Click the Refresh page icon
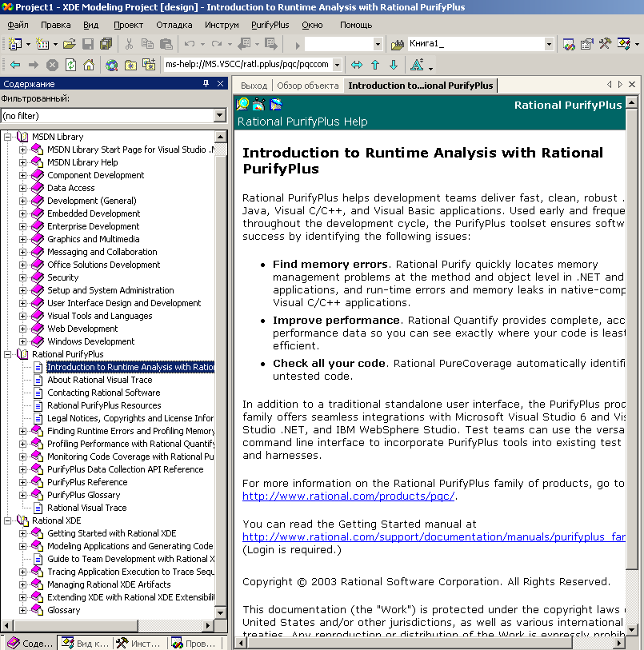Image resolution: width=644 pixels, height=650 pixels. click(x=70, y=65)
